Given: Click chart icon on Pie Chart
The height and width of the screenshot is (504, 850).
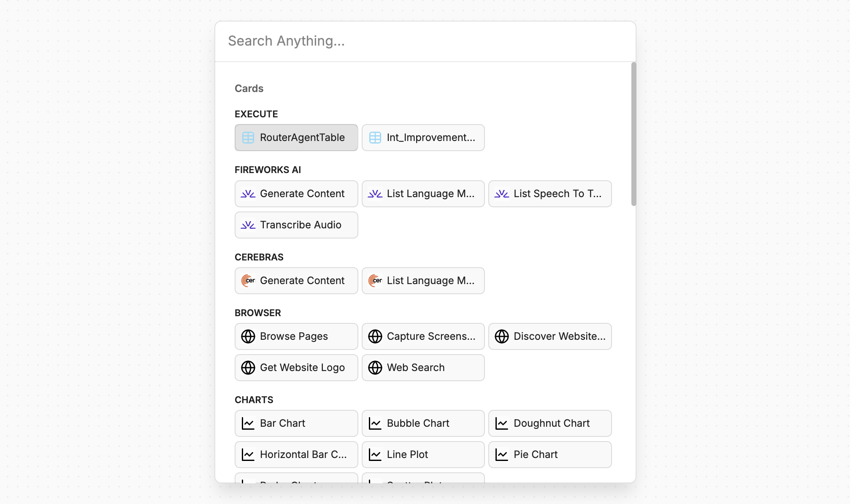Looking at the screenshot, I should click(501, 455).
